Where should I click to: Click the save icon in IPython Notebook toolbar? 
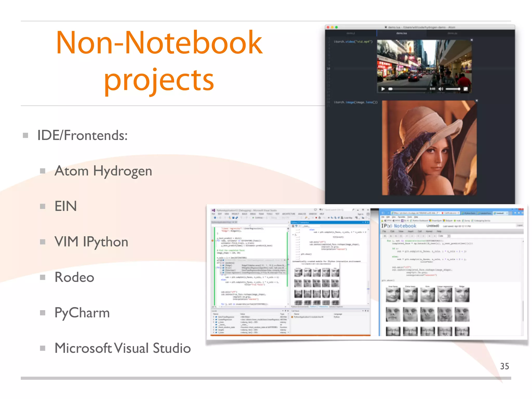tap(385, 236)
